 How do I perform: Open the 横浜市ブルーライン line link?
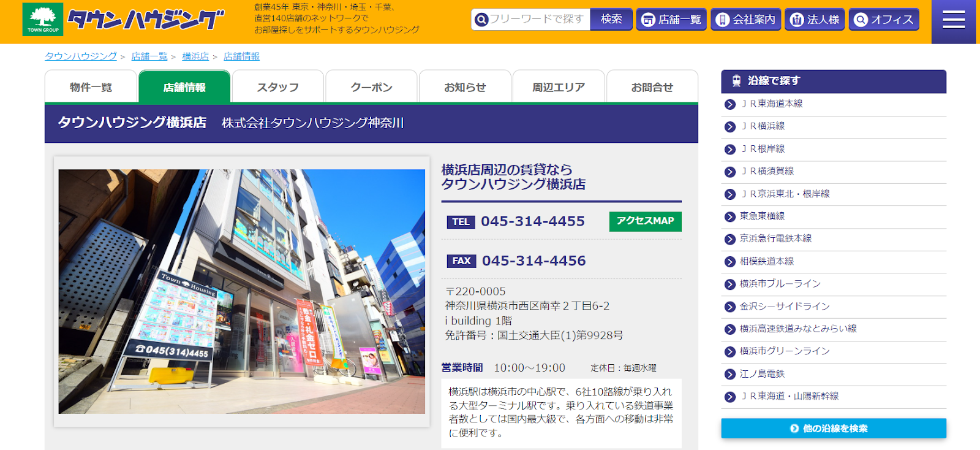[780, 284]
